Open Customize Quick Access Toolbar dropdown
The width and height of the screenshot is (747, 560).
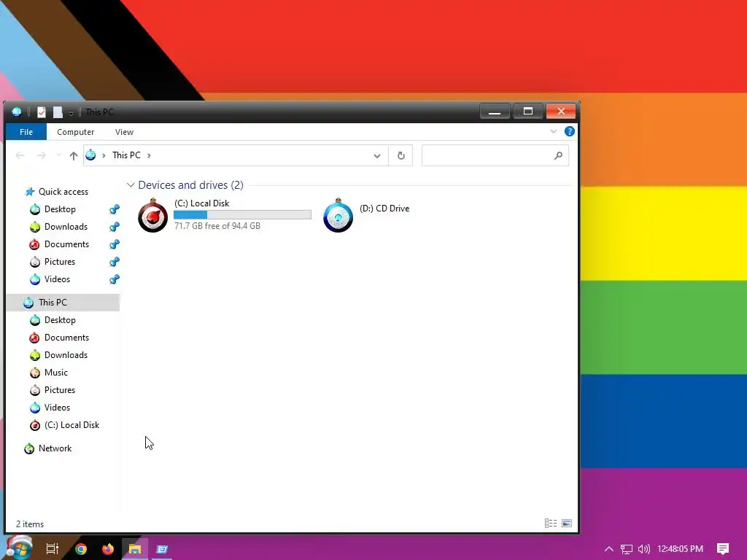click(71, 113)
